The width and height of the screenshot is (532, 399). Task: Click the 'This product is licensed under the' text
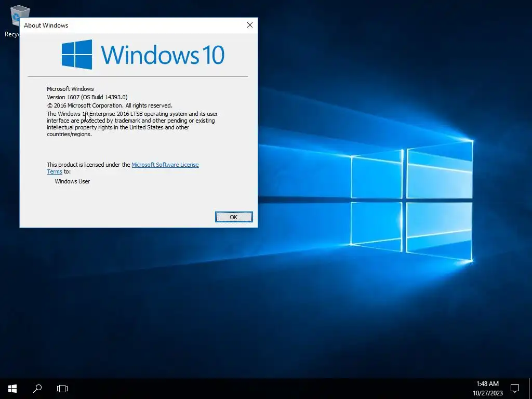tap(88, 165)
